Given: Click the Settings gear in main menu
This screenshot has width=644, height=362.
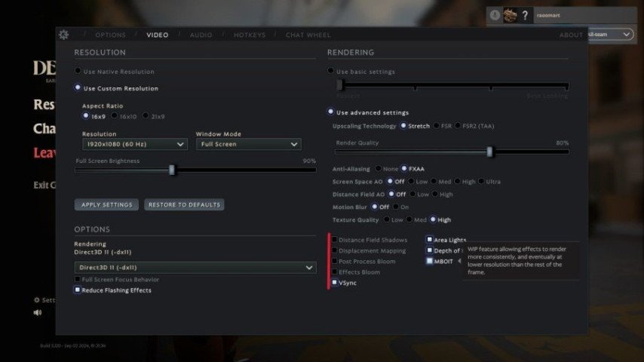Looking at the screenshot, I should click(x=38, y=299).
